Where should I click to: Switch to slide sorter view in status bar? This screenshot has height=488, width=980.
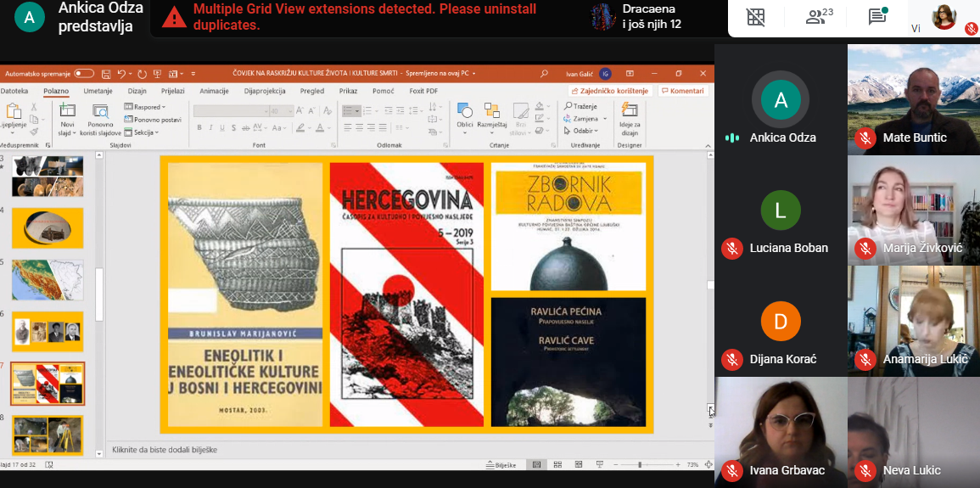coord(557,464)
